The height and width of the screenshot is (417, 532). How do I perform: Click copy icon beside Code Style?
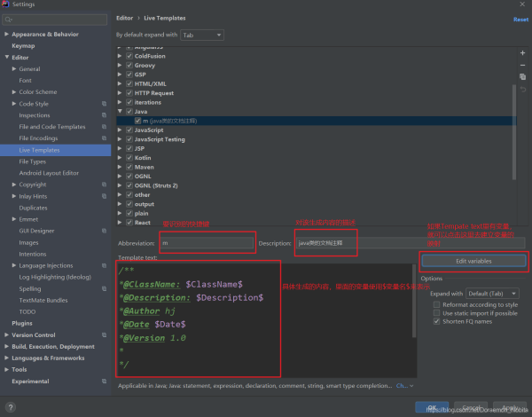pyautogui.click(x=104, y=104)
